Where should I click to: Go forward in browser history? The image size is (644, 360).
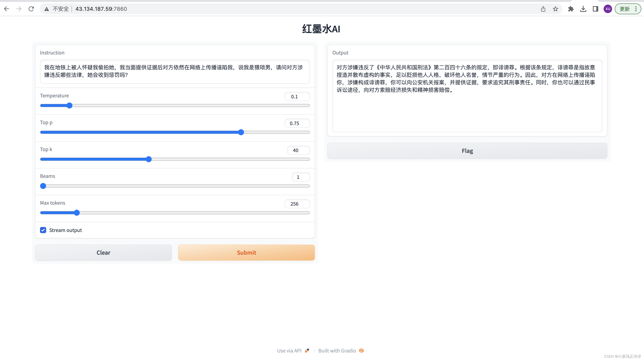point(19,9)
